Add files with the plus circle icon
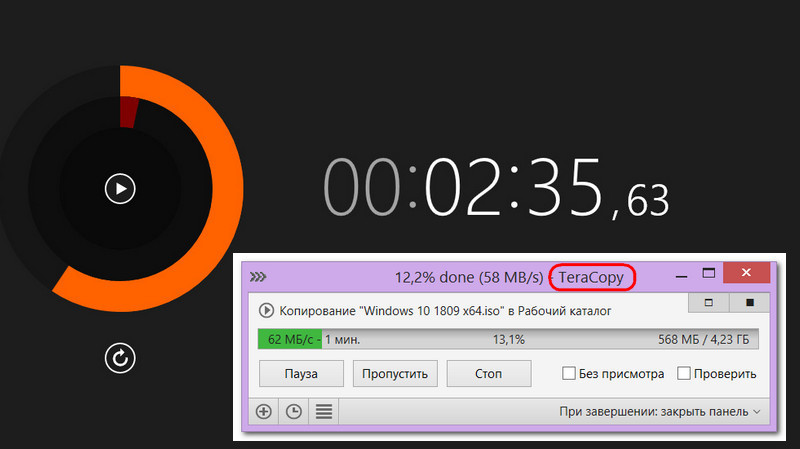800x449 pixels. pyautogui.click(x=263, y=411)
